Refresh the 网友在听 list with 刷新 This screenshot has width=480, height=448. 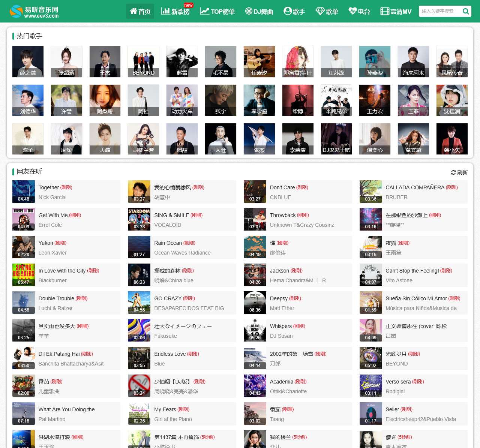click(459, 172)
